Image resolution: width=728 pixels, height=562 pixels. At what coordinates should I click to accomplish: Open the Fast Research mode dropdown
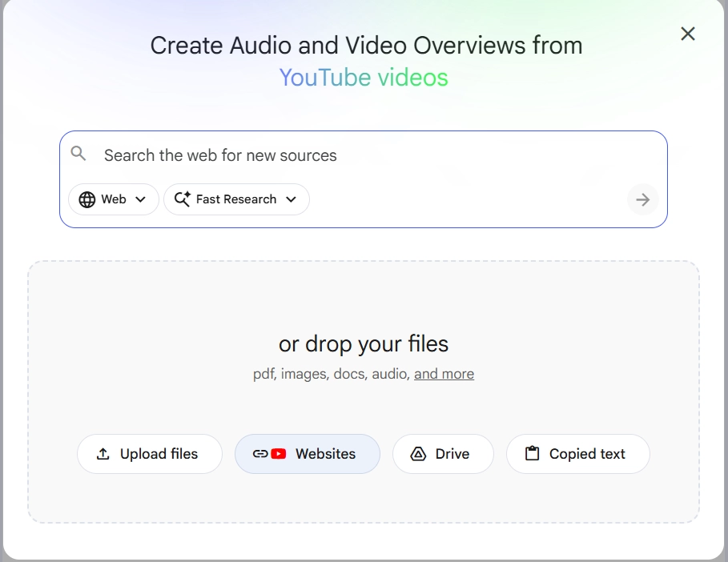236,199
